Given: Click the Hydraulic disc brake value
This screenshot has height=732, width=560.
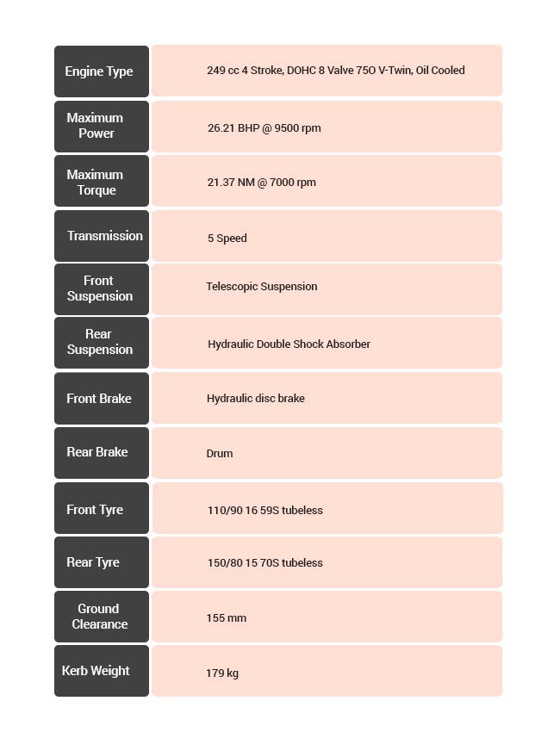Looking at the screenshot, I should click(x=255, y=399).
